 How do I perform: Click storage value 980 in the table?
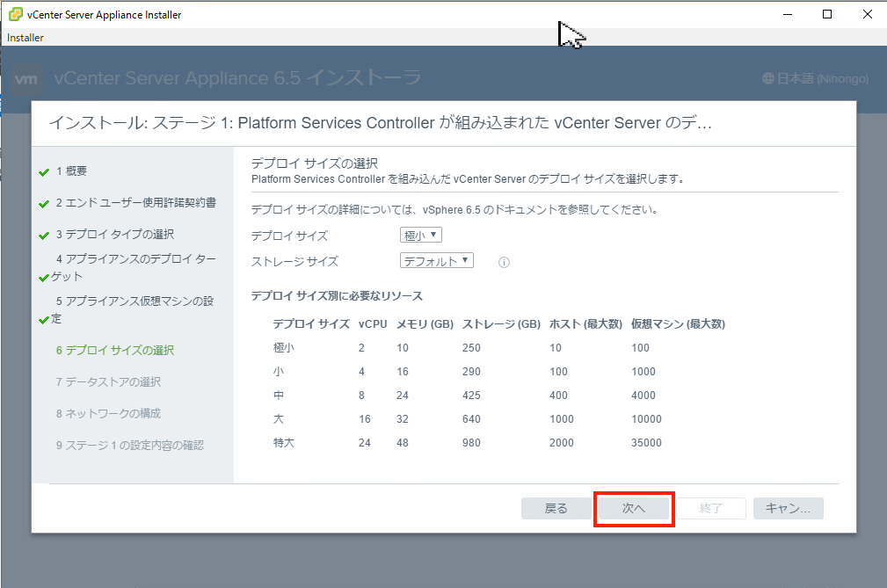pyautogui.click(x=471, y=443)
